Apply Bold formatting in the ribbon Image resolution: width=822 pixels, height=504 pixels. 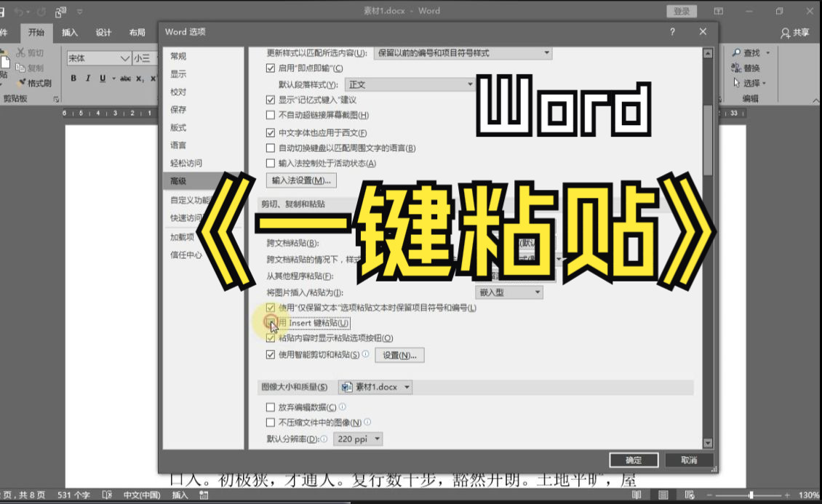coord(73,79)
